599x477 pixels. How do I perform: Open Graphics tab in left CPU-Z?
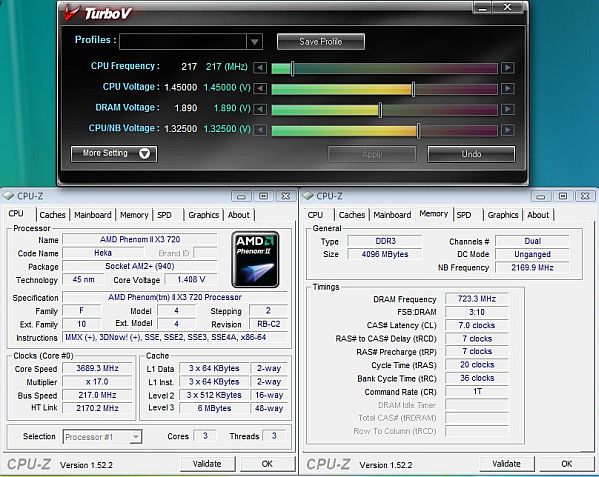point(204,215)
